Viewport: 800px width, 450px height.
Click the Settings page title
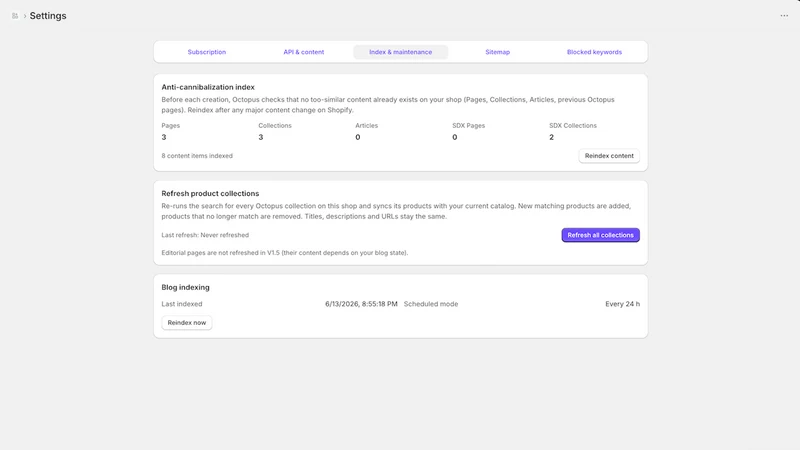click(x=48, y=16)
